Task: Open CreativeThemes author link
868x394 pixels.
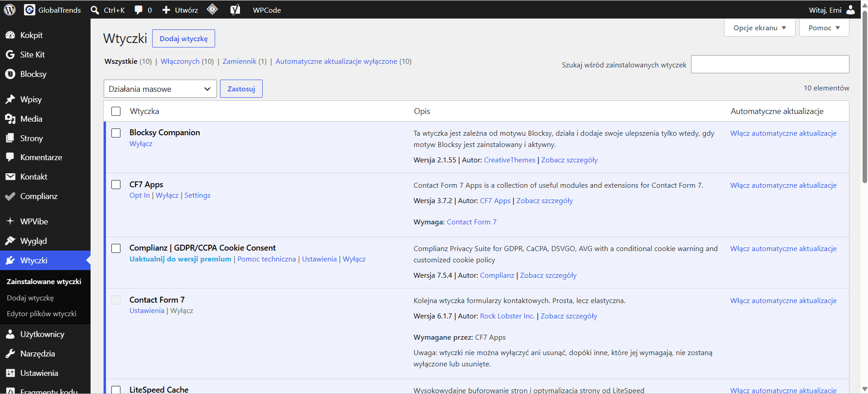Action: pyautogui.click(x=509, y=160)
